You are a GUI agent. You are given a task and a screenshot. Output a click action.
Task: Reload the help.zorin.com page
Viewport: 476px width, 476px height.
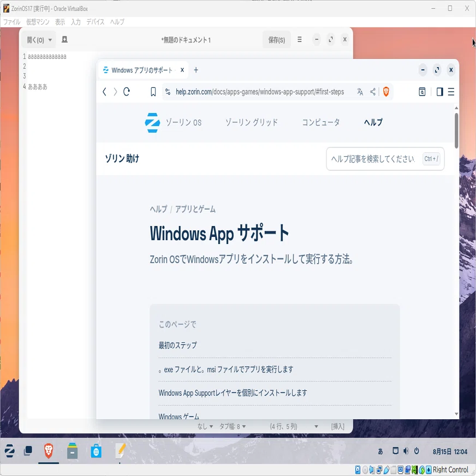[127, 92]
